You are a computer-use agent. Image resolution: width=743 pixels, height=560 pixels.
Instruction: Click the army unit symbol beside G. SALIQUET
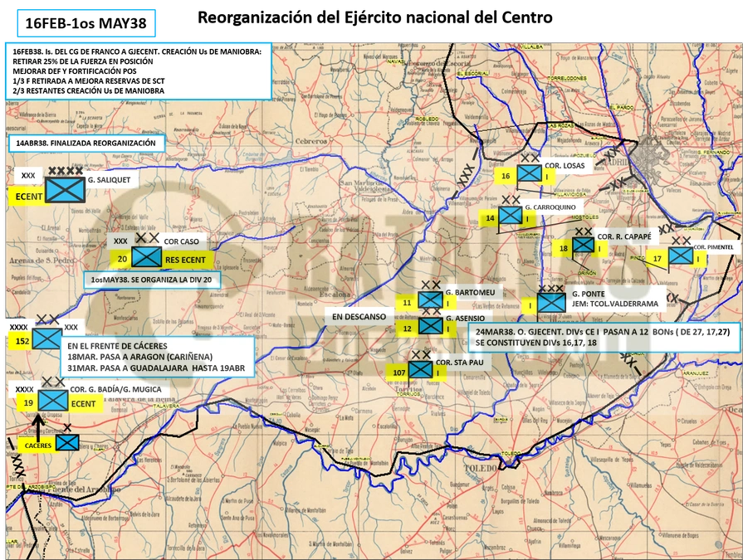65,190
